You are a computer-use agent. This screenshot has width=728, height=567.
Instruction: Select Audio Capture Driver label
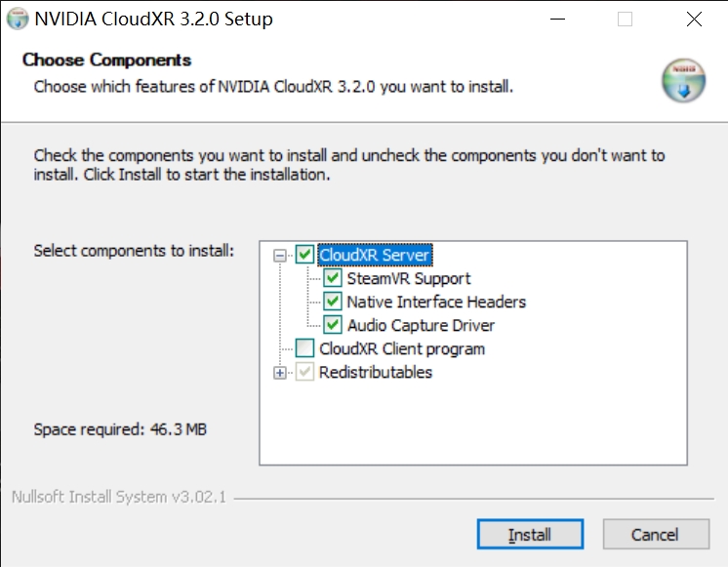(x=421, y=325)
